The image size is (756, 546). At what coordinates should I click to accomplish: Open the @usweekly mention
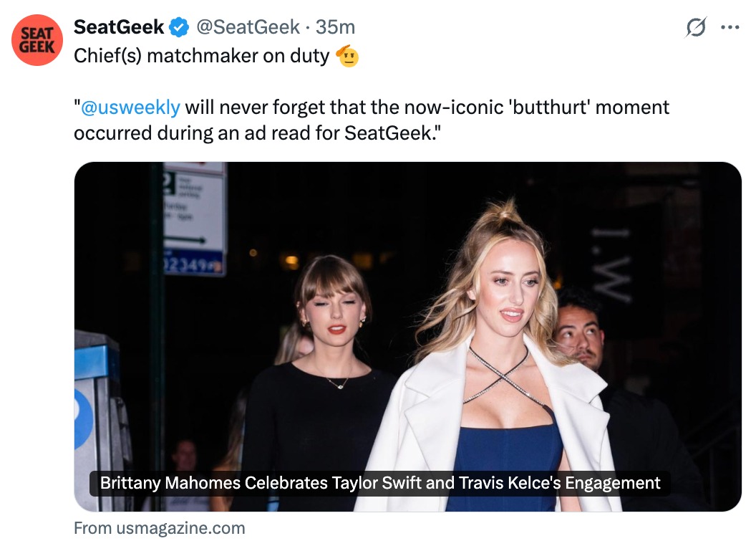[x=130, y=107]
